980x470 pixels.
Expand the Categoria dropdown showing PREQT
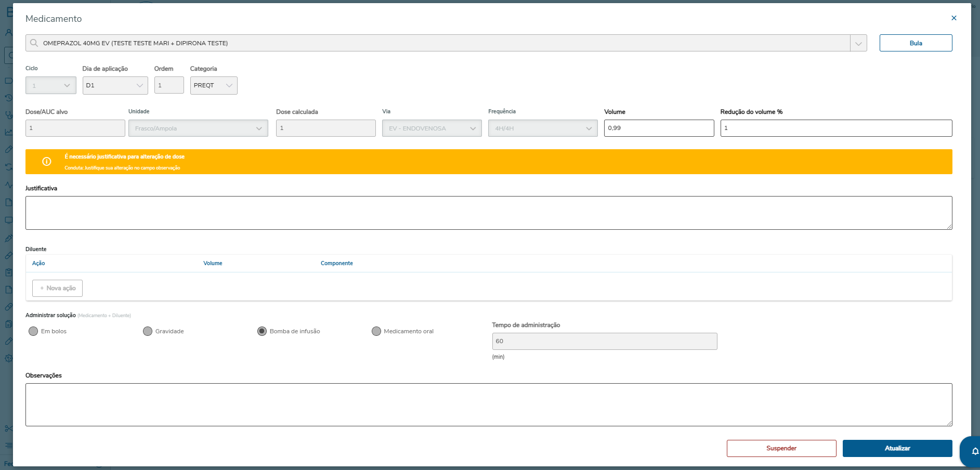(x=214, y=85)
